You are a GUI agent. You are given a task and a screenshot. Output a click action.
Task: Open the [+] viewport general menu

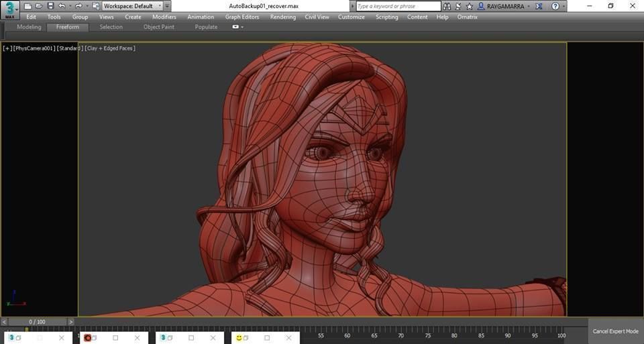click(x=7, y=48)
